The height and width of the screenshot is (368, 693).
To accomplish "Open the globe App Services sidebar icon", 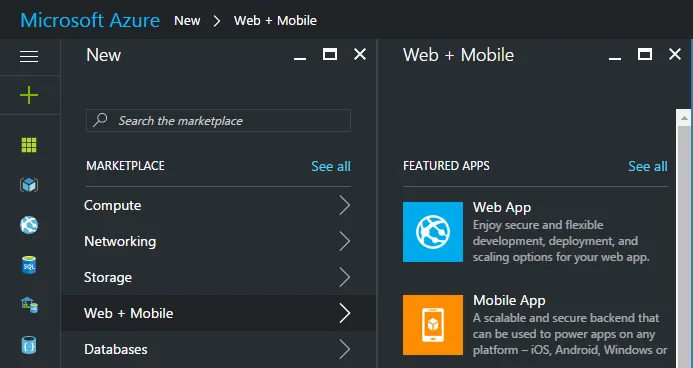I will click(x=29, y=225).
